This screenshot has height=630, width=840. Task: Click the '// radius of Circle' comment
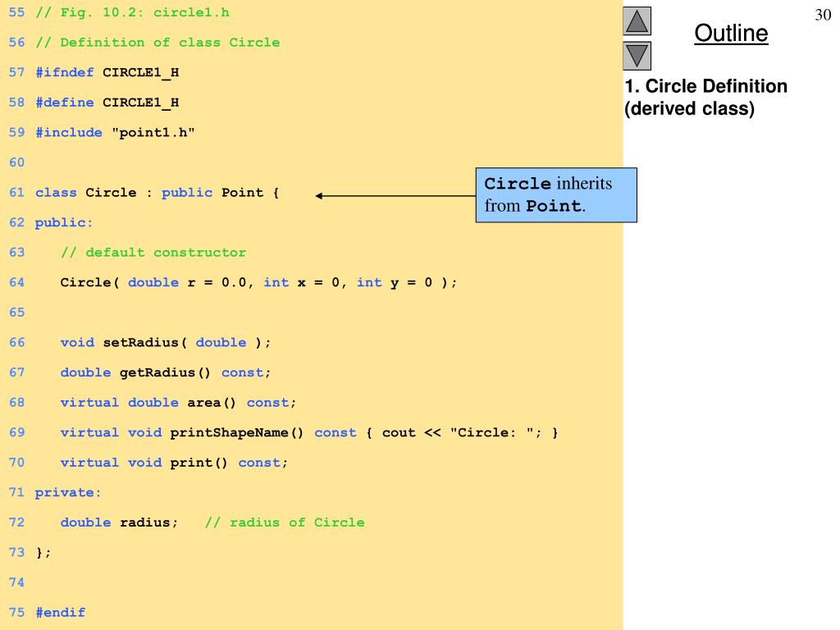point(285,523)
